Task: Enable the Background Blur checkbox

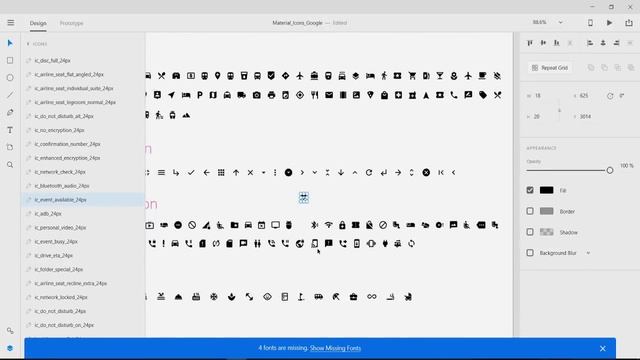Action: coord(530,253)
